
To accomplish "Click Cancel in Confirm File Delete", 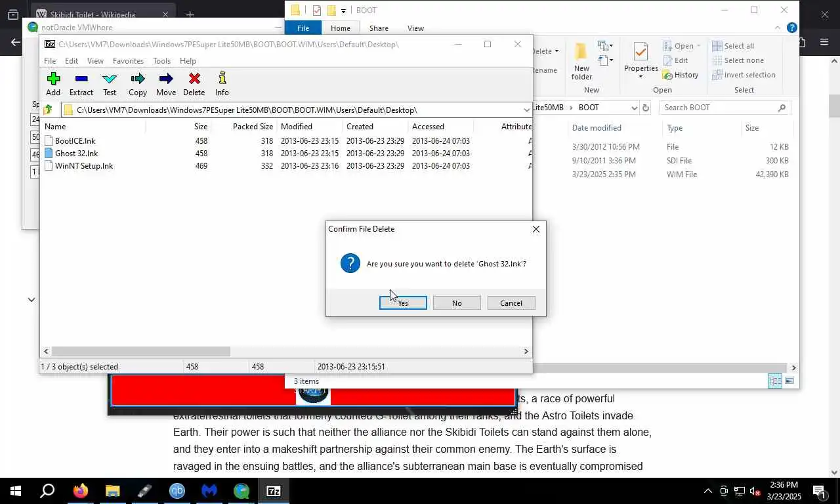I will click(511, 303).
